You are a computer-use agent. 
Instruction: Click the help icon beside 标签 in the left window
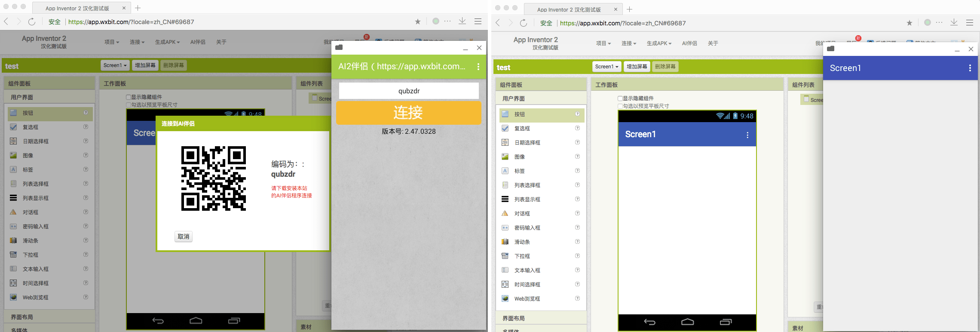coord(86,169)
